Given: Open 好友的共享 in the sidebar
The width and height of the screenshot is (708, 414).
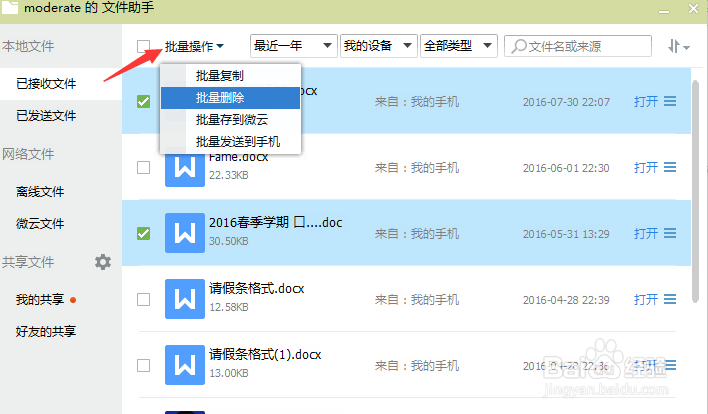Looking at the screenshot, I should click(46, 331).
